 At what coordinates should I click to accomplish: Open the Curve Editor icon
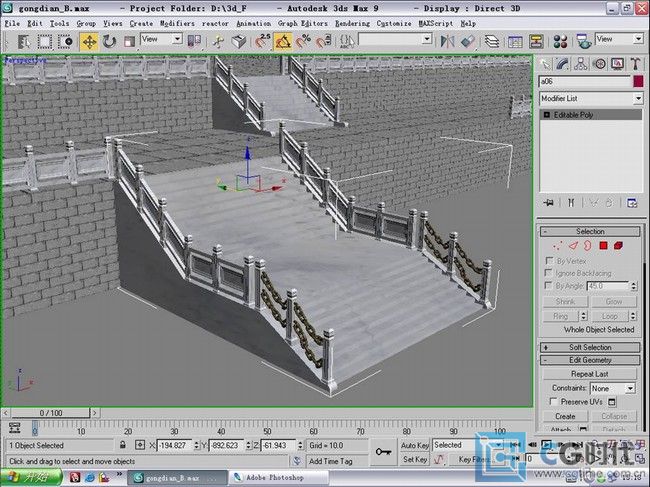[x=515, y=41]
